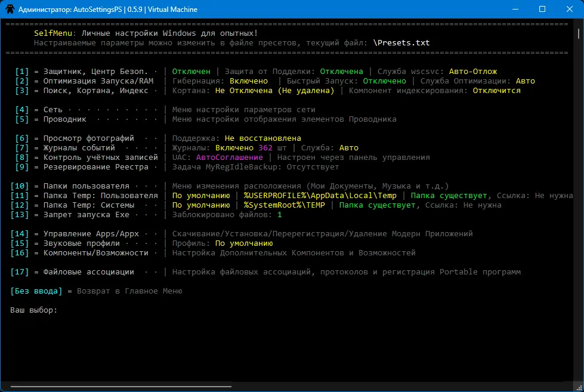Click the '[Без ввода]' label
The height and width of the screenshot is (392, 584).
[36, 291]
